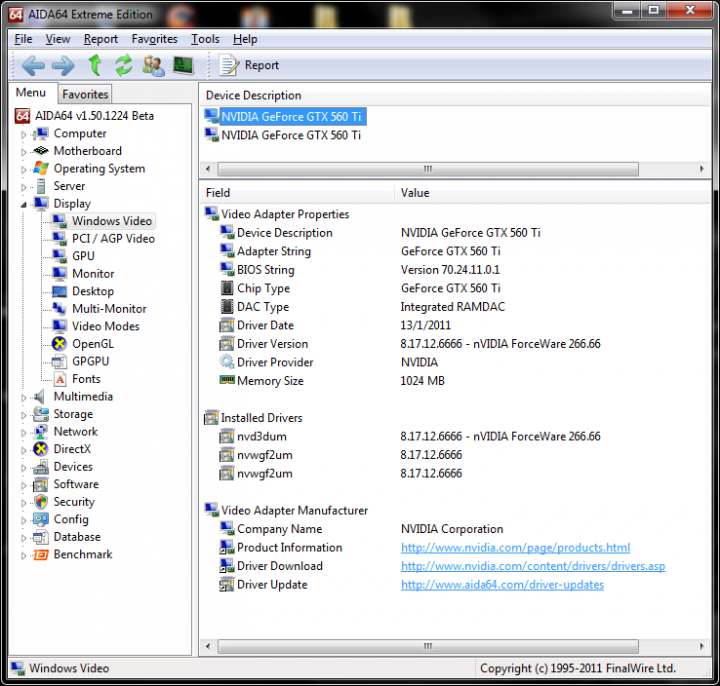Click the Video Adapter Properties group heading
720x686 pixels.
coord(277,214)
